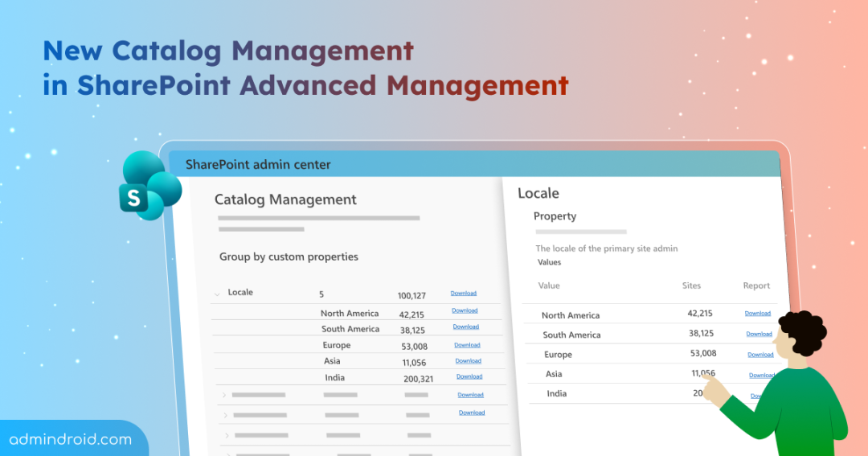868x456 pixels.
Task: Expand the first collapsed property row
Action: (x=225, y=395)
